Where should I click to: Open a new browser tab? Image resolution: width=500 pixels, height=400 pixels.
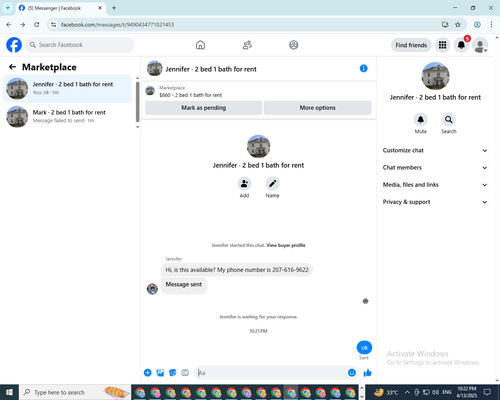tap(114, 8)
